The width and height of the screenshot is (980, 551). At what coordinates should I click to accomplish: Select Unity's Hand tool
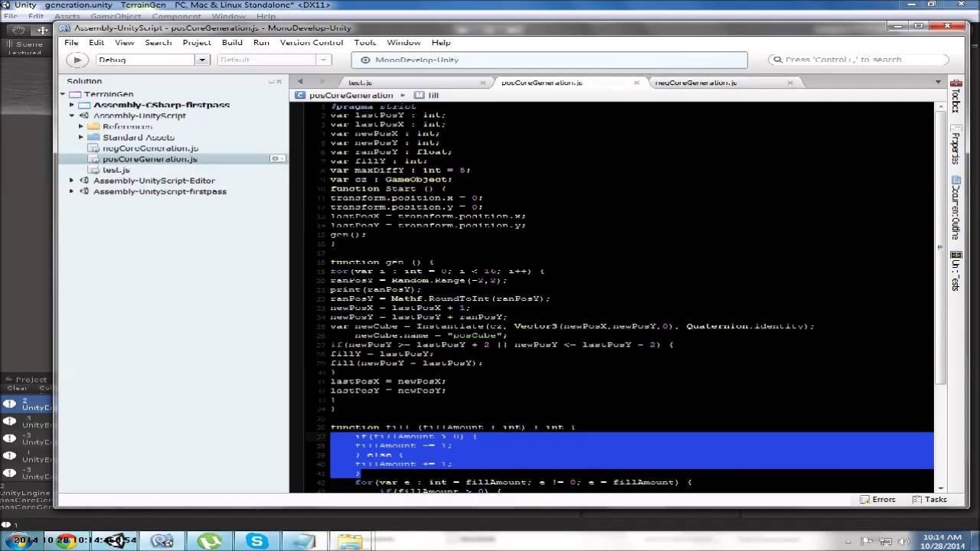[18, 31]
